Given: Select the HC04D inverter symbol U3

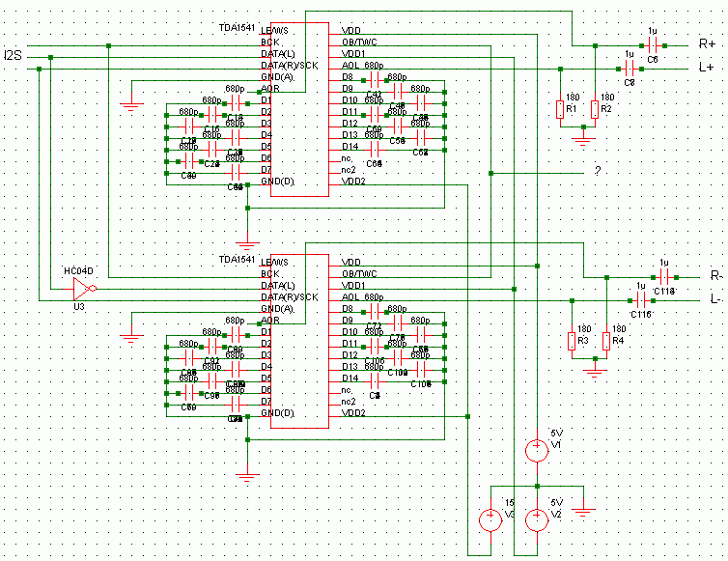Looking at the screenshot, I should click(x=85, y=289).
